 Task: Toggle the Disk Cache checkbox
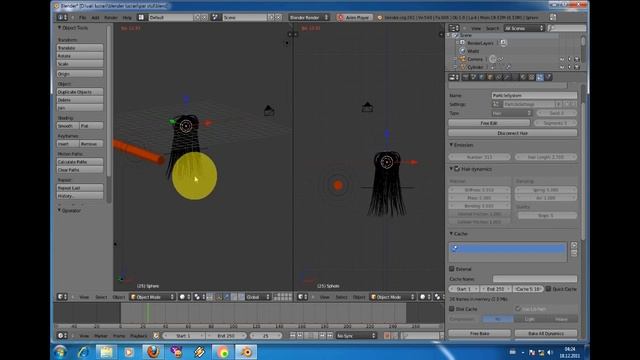[x=452, y=309]
